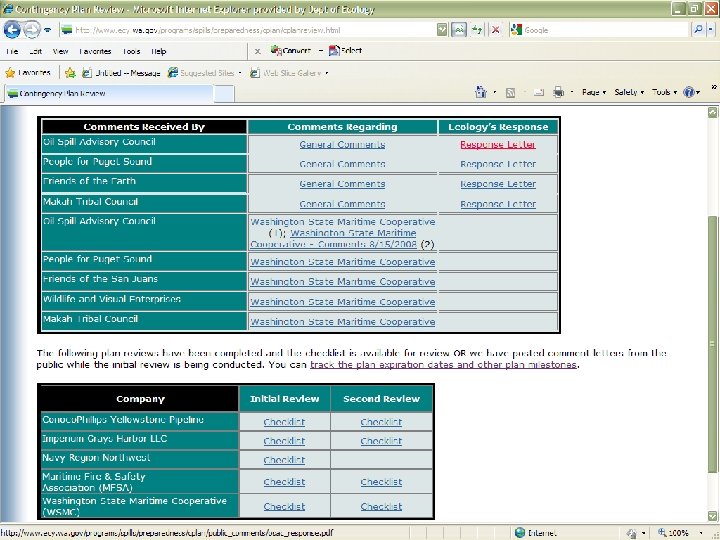
Task: Click the scrollbar up arrow
Action: coord(713,112)
